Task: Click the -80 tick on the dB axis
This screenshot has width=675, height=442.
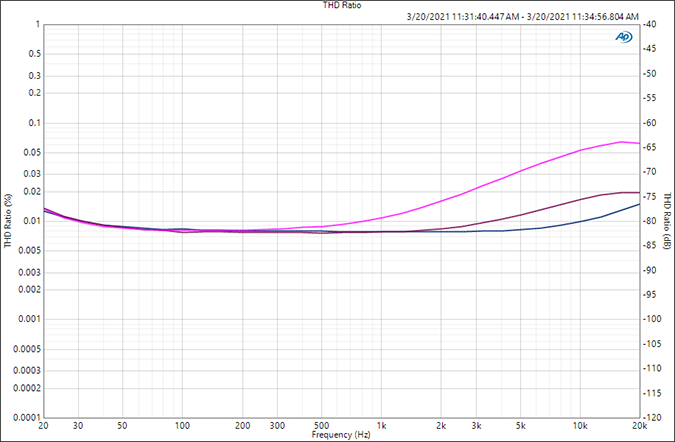Action: [651, 221]
